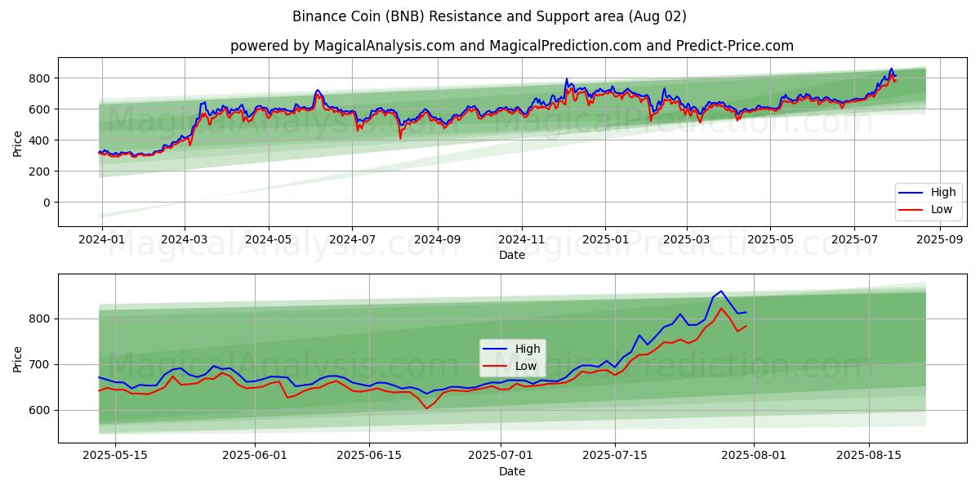Click the '2024-03' date tick label

pyautogui.click(x=184, y=241)
